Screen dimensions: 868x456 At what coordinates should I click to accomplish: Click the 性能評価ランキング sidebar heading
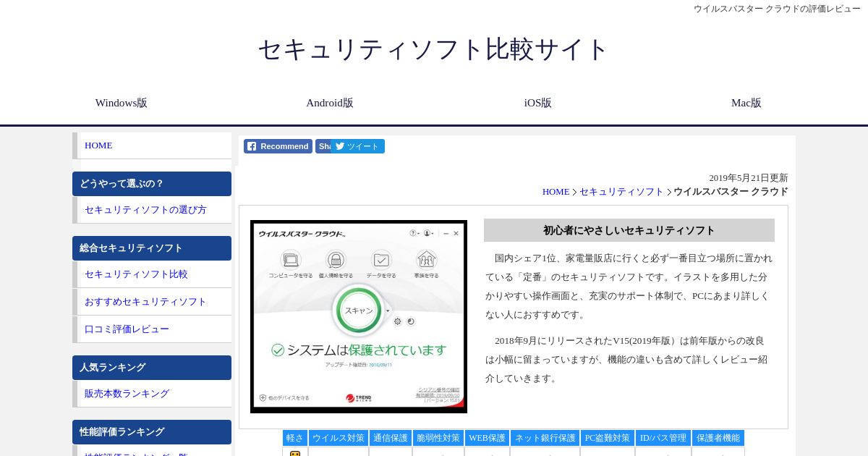[152, 432]
